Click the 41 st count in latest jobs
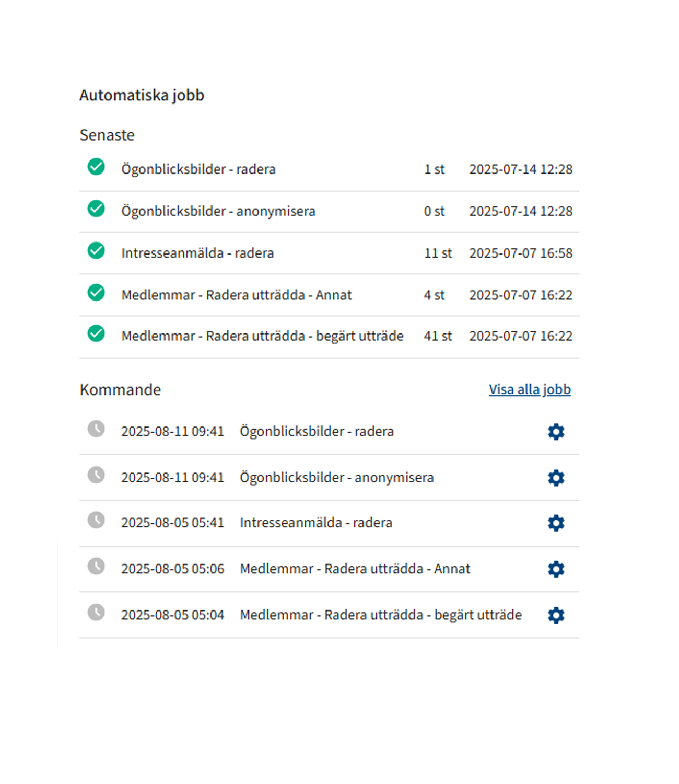The image size is (679, 784). click(438, 336)
